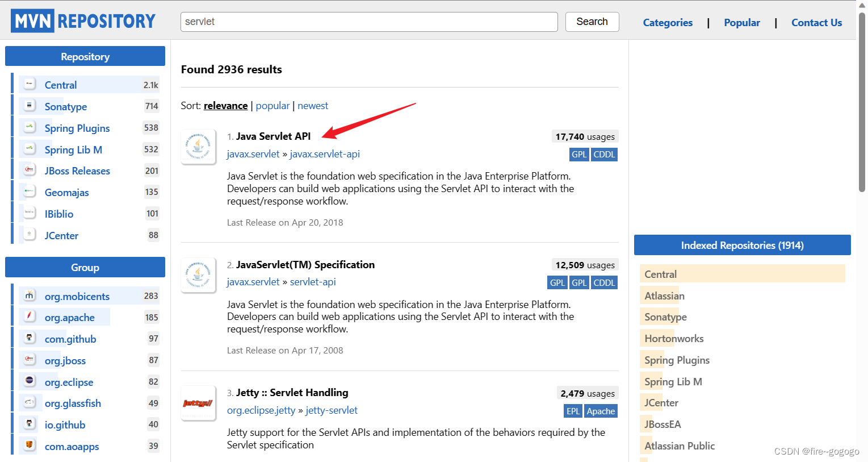Filter by JBoss Releases repository
The width and height of the screenshot is (868, 462).
[x=77, y=171]
